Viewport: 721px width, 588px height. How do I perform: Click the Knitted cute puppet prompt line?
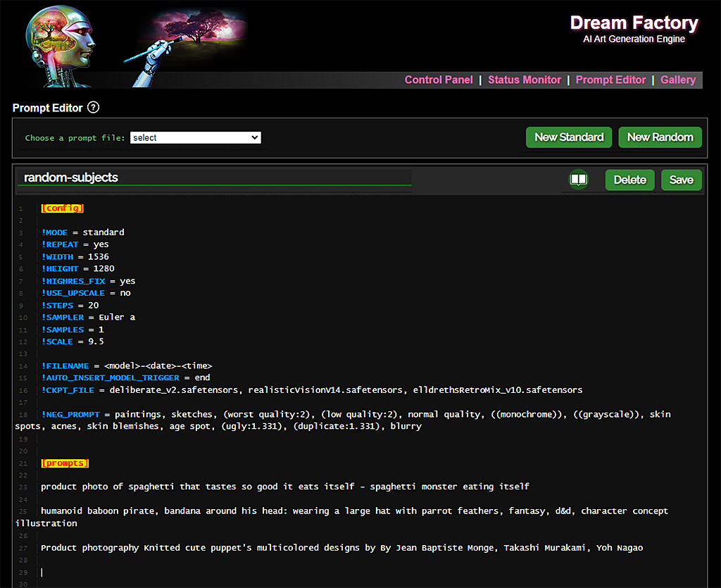point(341,548)
